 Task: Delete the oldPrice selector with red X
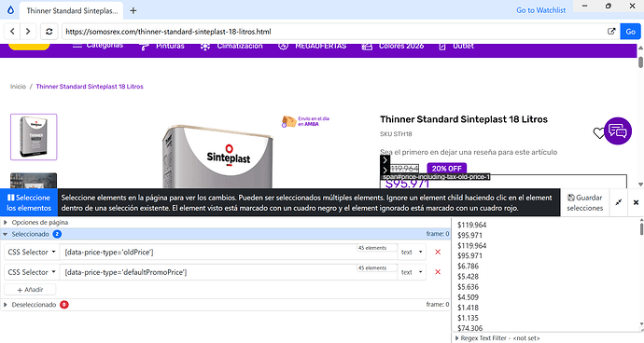click(x=438, y=252)
